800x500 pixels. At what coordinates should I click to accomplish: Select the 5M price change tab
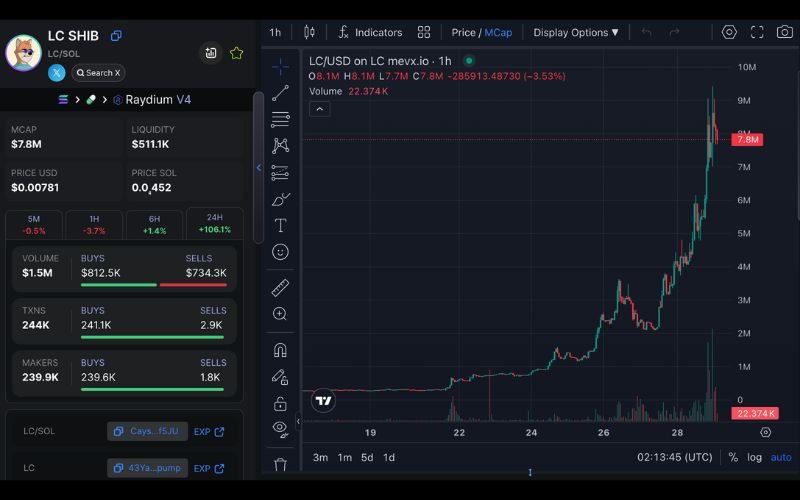tap(34, 224)
